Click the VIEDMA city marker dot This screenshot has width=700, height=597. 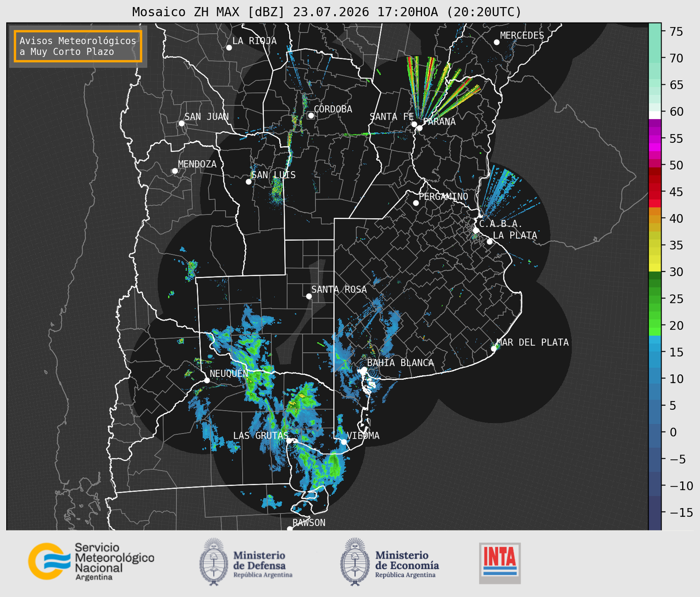click(344, 442)
